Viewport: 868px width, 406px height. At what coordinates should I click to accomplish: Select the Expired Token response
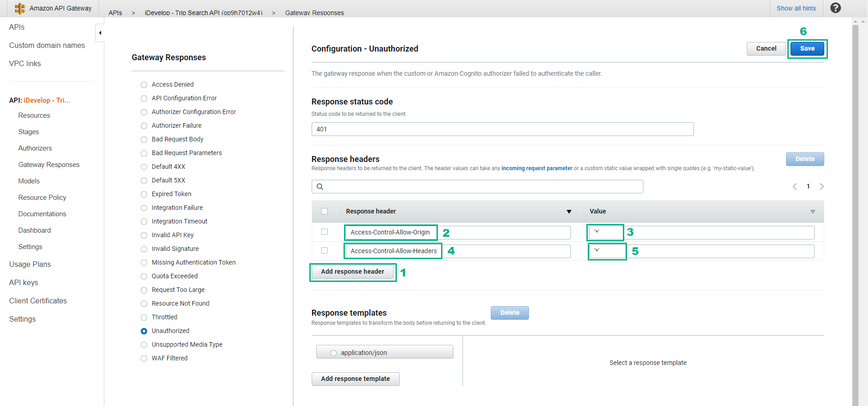tap(144, 194)
